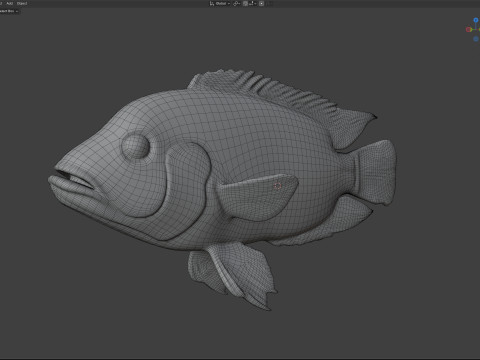This screenshot has height=360, width=480.
Task: Toggle proportional editing button
Action: point(262,4)
